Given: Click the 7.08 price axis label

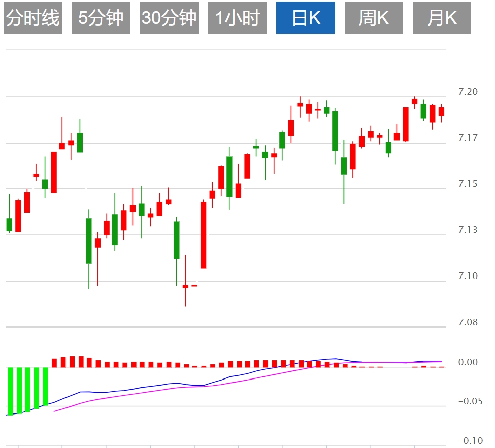Looking at the screenshot, I should coord(468,322).
